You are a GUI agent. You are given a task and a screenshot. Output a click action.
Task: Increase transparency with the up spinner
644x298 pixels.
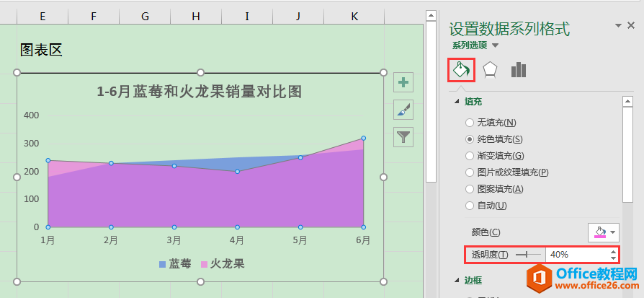point(614,252)
